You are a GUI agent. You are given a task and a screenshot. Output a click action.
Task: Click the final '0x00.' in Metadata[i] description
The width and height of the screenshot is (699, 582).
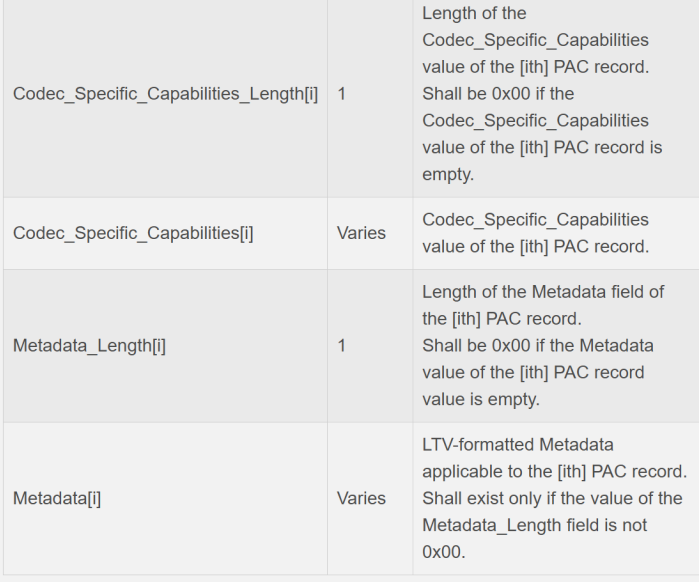point(445,552)
